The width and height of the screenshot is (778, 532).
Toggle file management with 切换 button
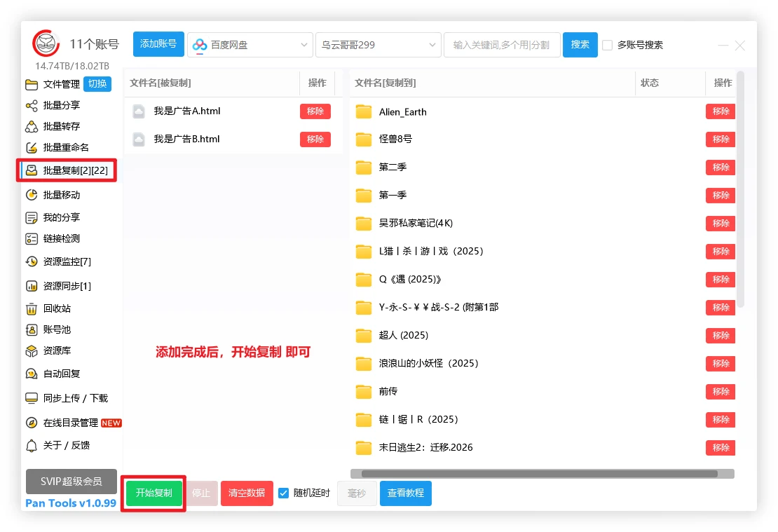[97, 84]
